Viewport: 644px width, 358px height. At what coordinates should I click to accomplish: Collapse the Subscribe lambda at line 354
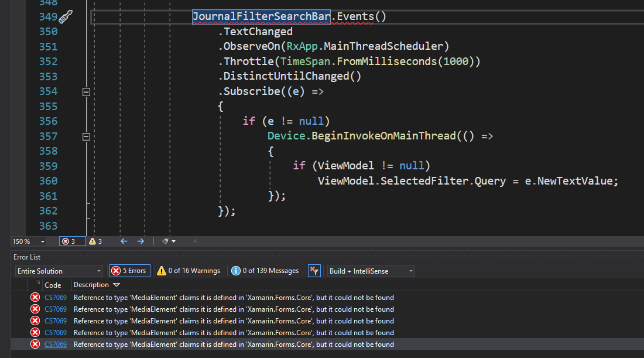85,91
